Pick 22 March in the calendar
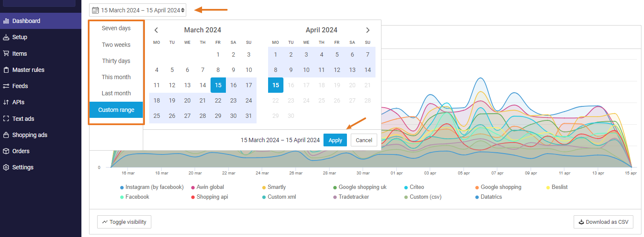644x237 pixels. pyautogui.click(x=218, y=100)
